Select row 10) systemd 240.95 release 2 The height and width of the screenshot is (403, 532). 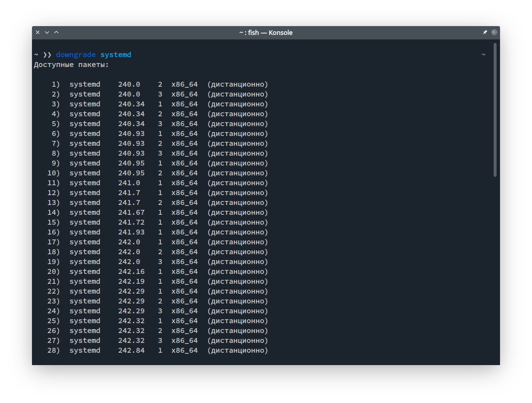click(158, 173)
